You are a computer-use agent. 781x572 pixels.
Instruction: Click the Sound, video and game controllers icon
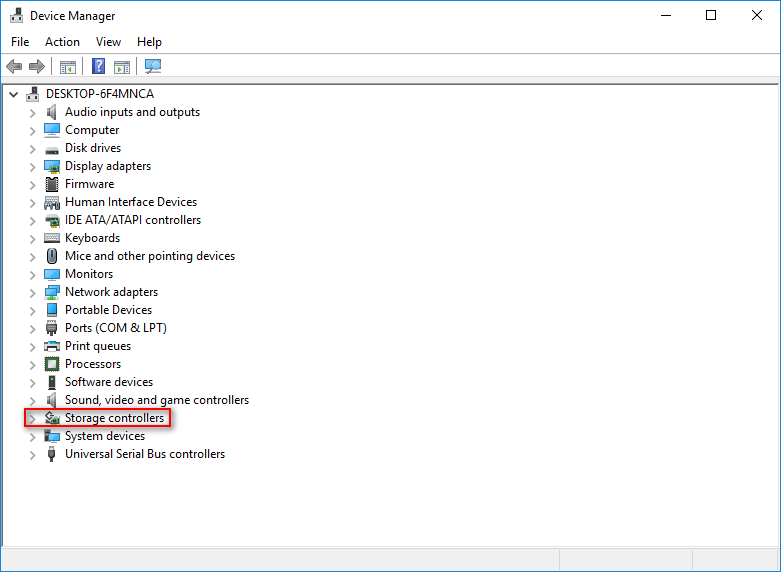pyautogui.click(x=52, y=400)
